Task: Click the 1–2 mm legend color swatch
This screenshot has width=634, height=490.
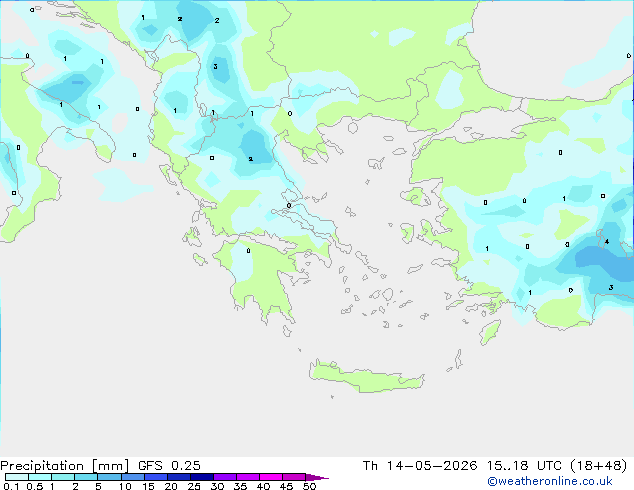Action: click(63, 477)
